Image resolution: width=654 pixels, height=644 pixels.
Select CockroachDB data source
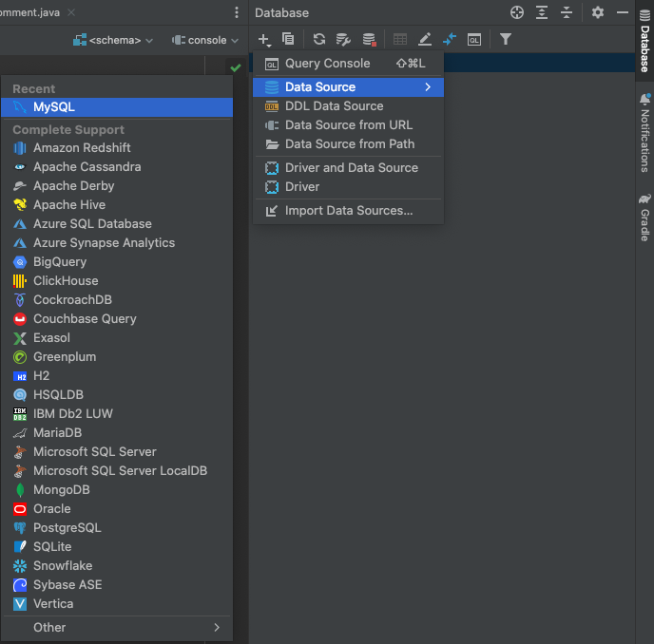point(117,300)
